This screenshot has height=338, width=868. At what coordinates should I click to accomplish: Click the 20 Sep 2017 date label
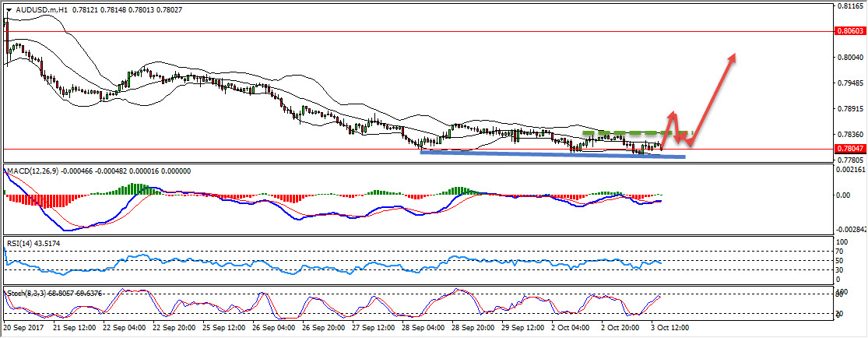[23, 329]
